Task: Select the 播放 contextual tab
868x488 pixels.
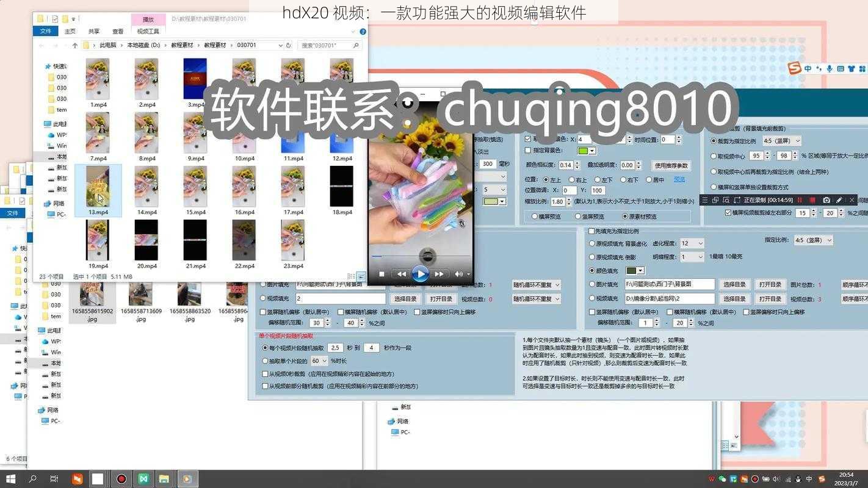Action: point(148,19)
